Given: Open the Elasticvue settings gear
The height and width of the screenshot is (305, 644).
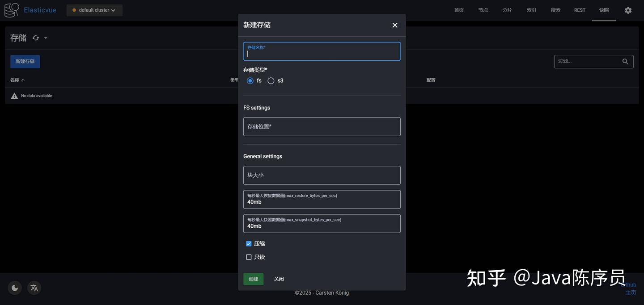Looking at the screenshot, I should tap(628, 9).
